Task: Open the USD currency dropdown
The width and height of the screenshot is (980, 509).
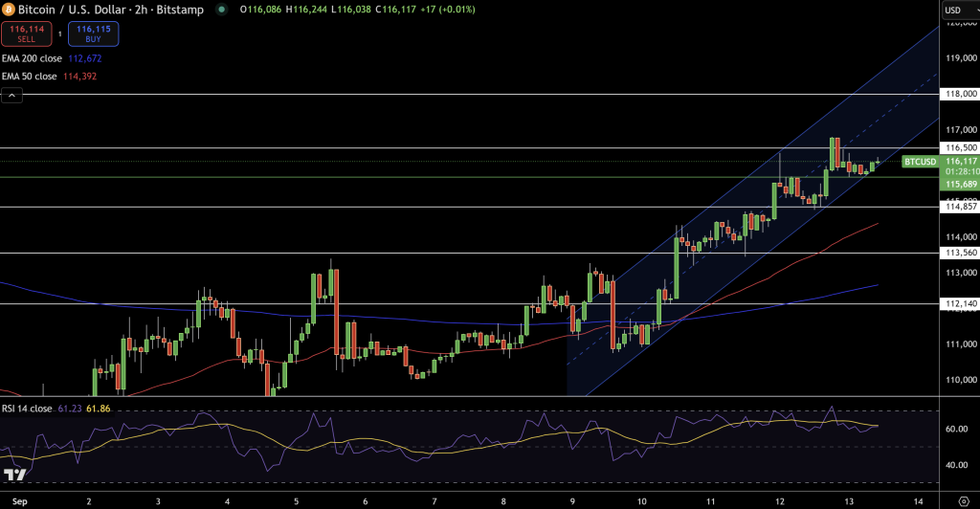Action: tap(959, 10)
